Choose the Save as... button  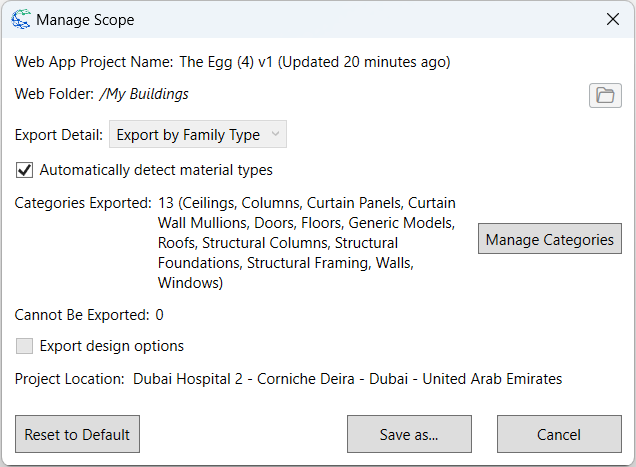pyautogui.click(x=409, y=434)
